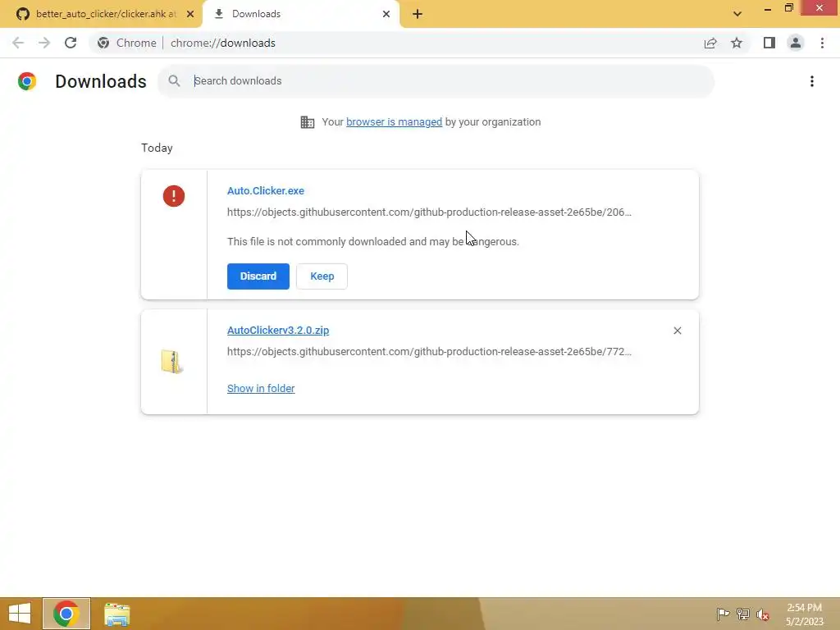Viewport: 840px width, 630px height.
Task: Click the organization building icon
Action: (x=308, y=122)
